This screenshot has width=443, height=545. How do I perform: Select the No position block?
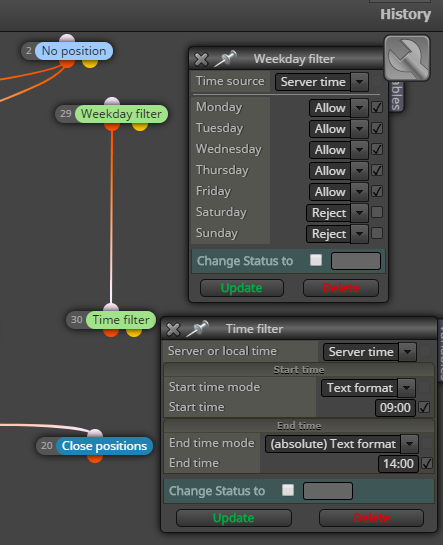click(74, 51)
